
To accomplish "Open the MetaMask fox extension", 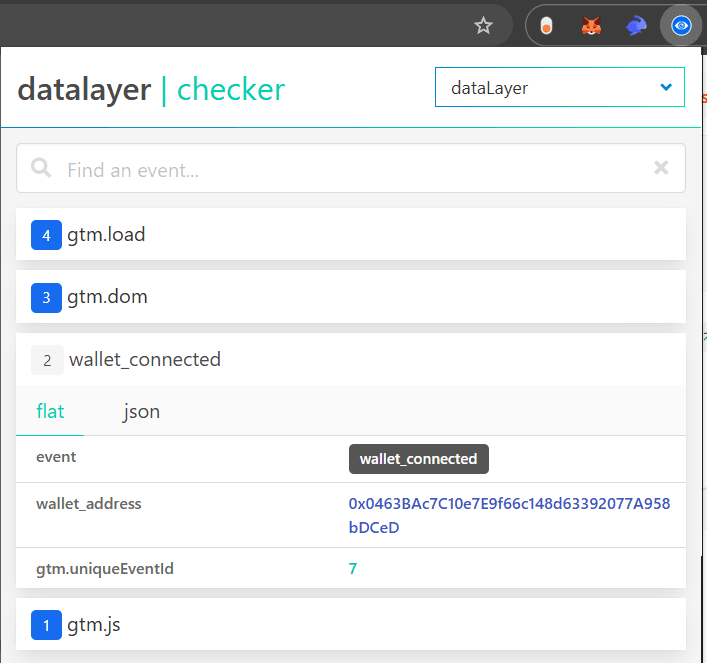I will [x=593, y=26].
